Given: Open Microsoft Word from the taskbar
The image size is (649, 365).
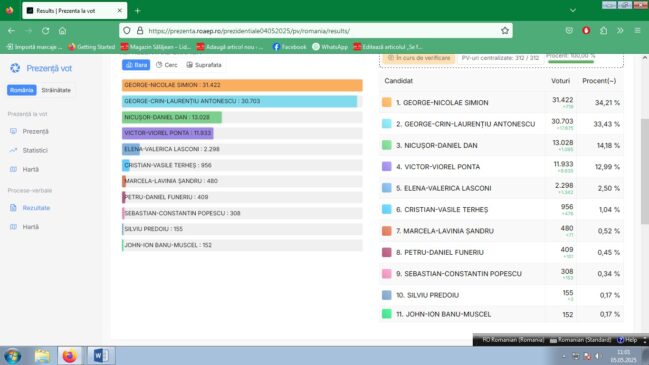Looking at the screenshot, I should 101,355.
